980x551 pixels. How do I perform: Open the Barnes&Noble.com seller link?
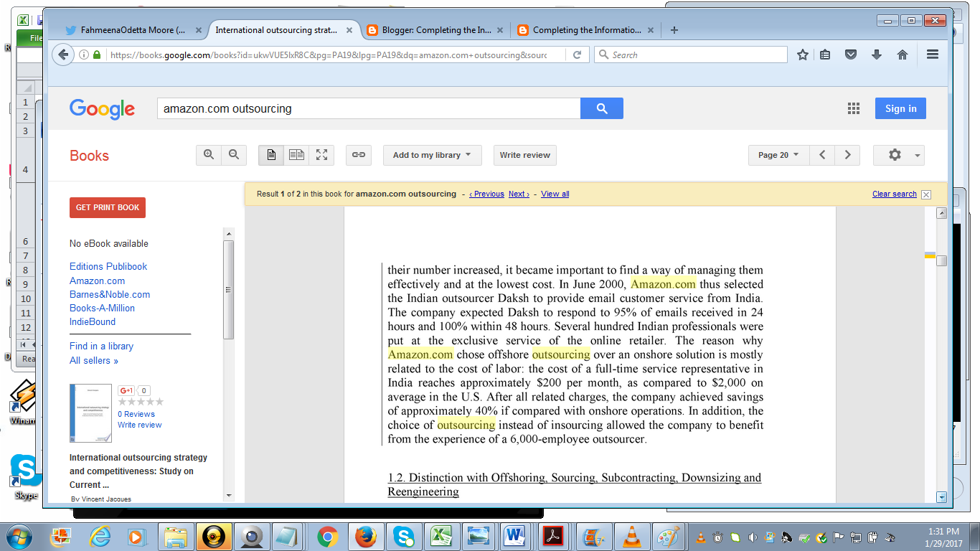pyautogui.click(x=110, y=294)
